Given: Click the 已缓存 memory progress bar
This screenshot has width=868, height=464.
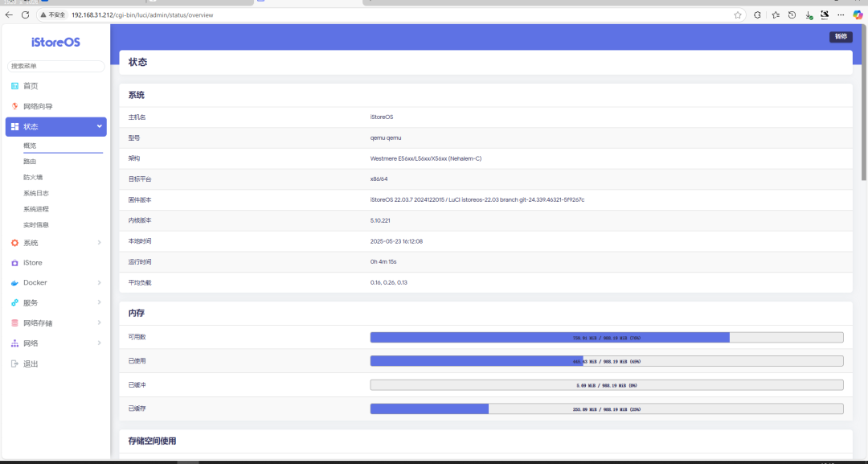Looking at the screenshot, I should [607, 409].
